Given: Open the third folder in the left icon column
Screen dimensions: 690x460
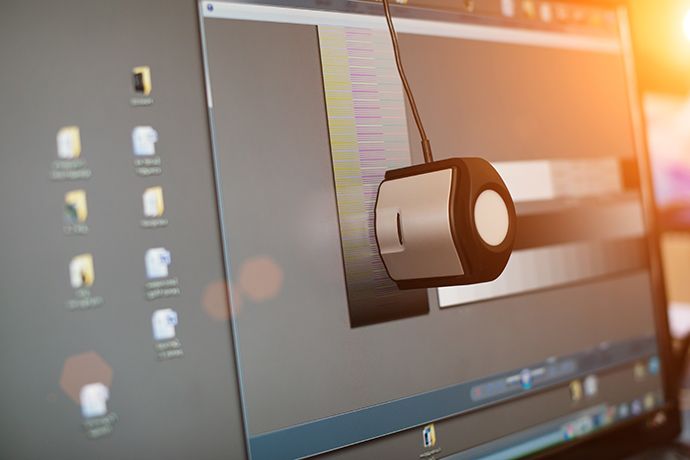Looking at the screenshot, I should click(x=82, y=270).
